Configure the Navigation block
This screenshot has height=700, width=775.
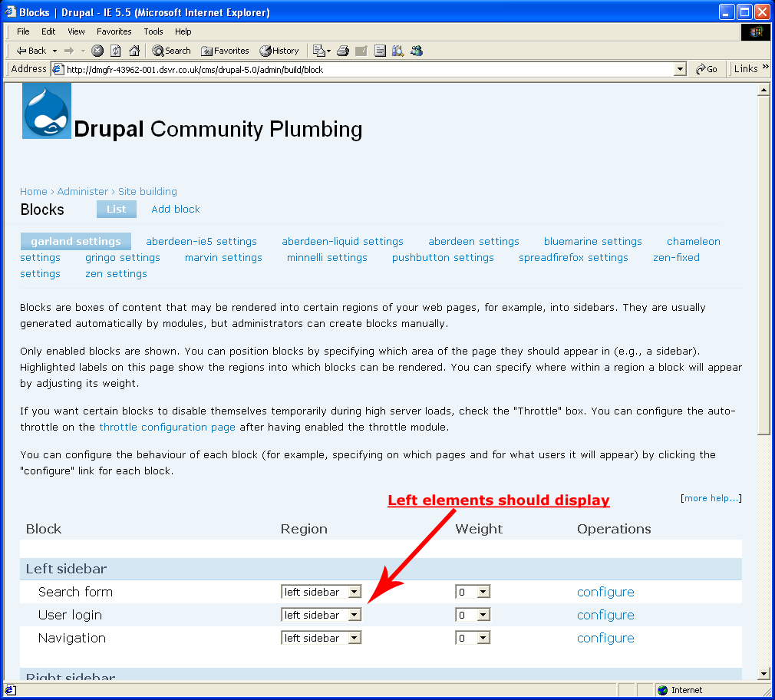tap(605, 638)
